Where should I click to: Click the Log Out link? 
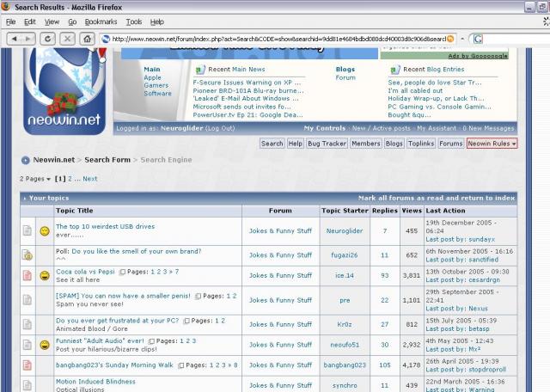(220, 128)
